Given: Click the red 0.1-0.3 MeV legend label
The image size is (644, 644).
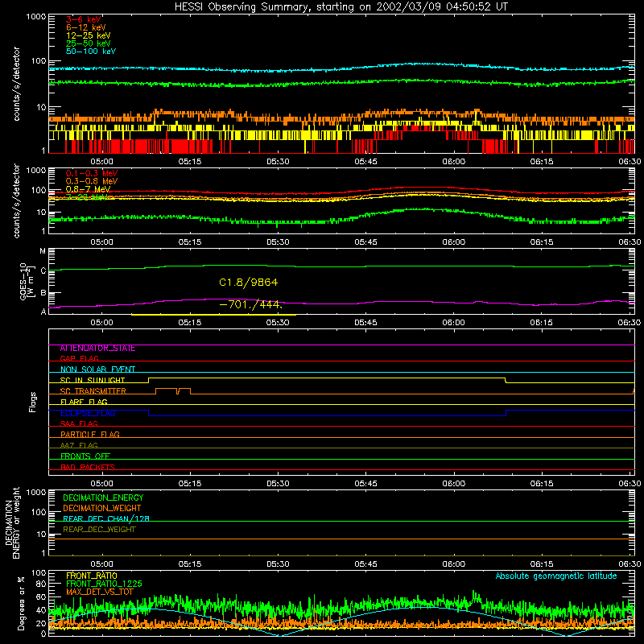Looking at the screenshot, I should (92, 173).
